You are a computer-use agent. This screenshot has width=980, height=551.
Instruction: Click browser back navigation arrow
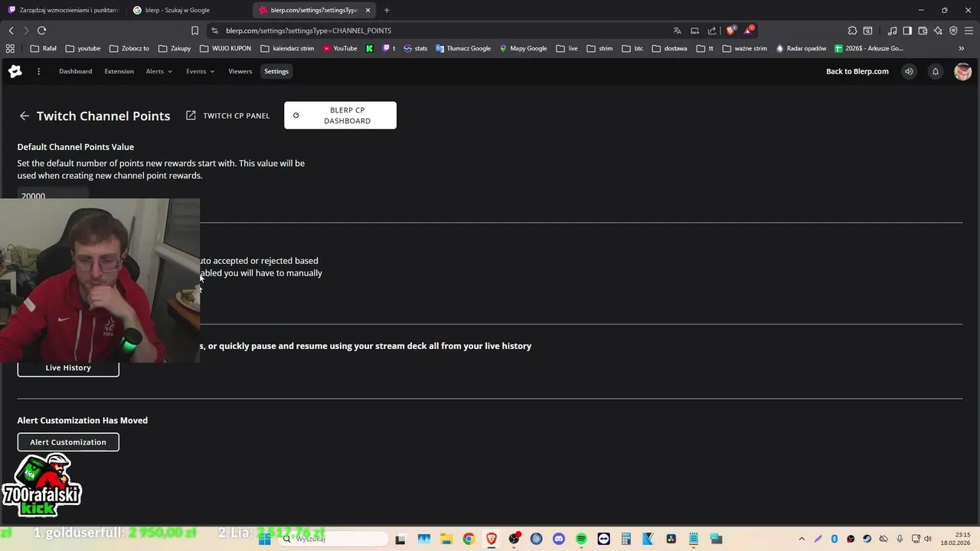(x=11, y=31)
